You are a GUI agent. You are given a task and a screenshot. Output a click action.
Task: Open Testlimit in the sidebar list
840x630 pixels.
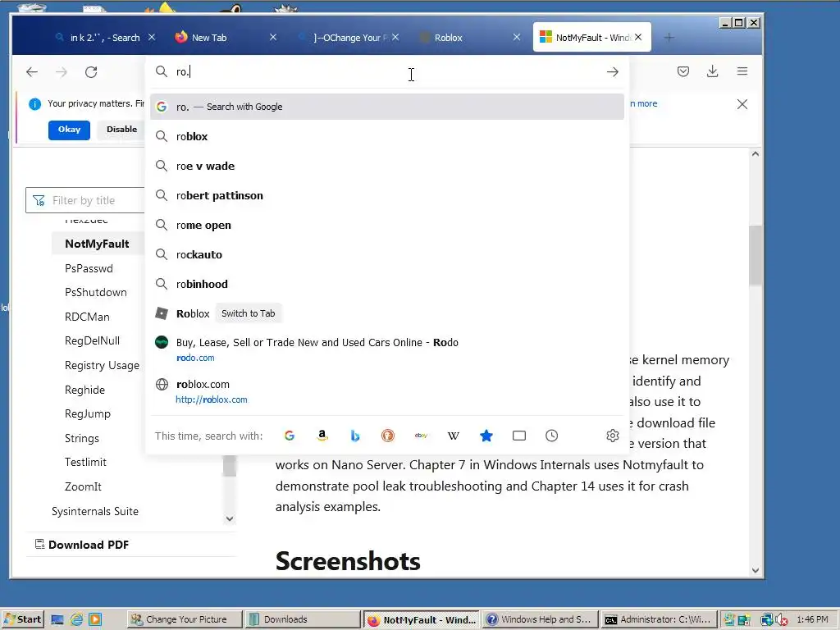point(85,462)
